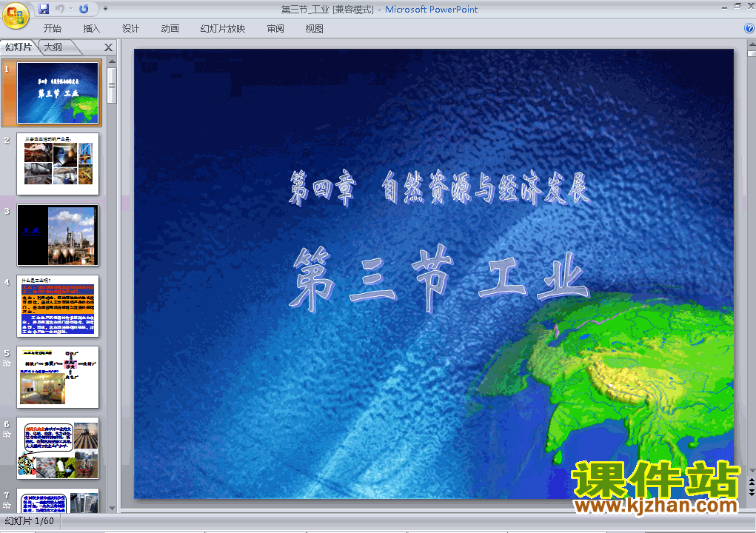
Task: Click the Save floppy disk icon
Action: pyautogui.click(x=44, y=9)
